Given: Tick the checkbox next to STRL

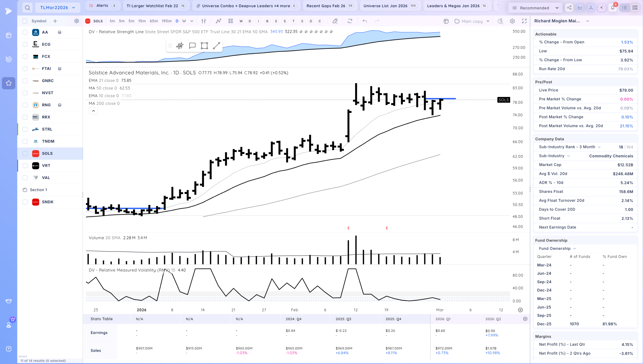Looking at the screenshot, I should tap(25, 129).
